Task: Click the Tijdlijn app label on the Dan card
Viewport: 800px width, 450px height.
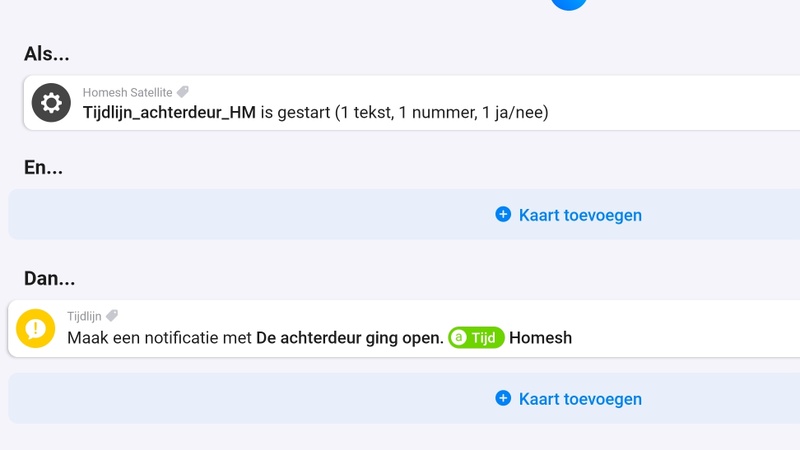Action: click(x=84, y=316)
